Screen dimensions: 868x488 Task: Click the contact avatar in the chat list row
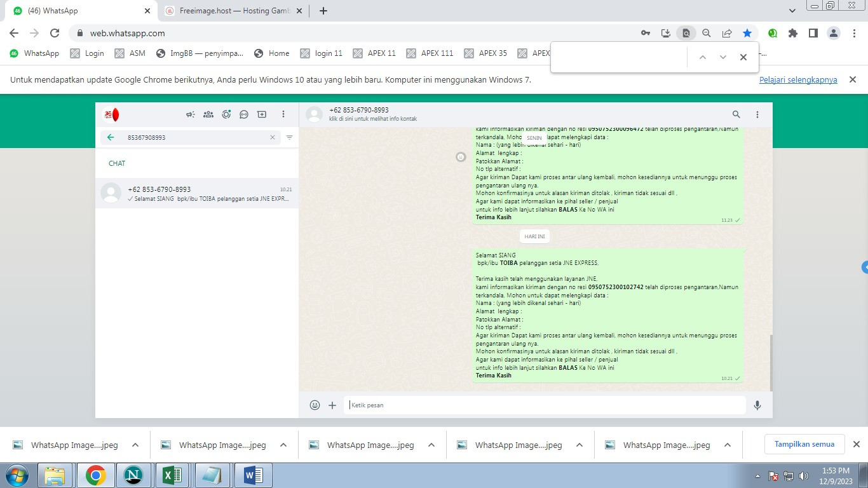coord(111,193)
